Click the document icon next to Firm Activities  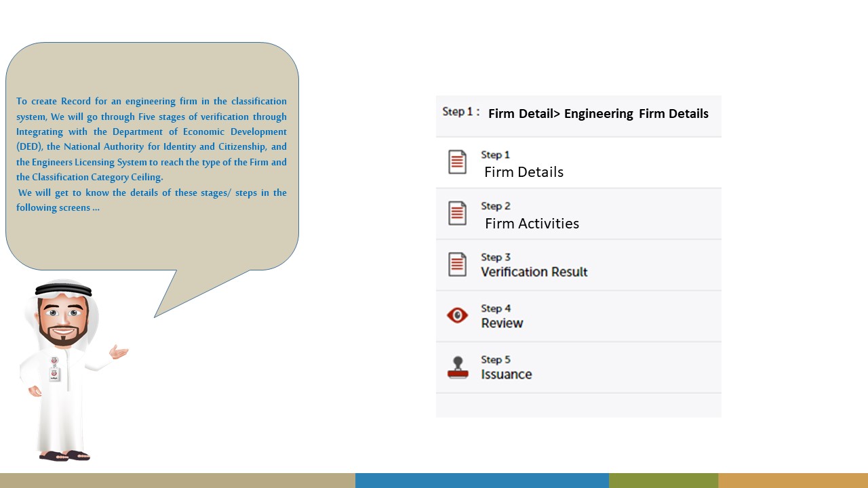coord(458,213)
